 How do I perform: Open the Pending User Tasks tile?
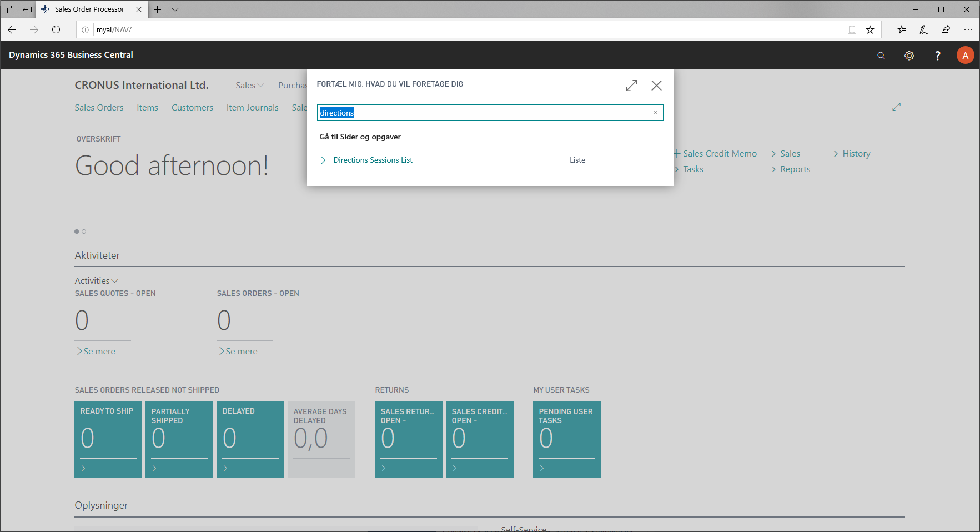[x=567, y=439]
